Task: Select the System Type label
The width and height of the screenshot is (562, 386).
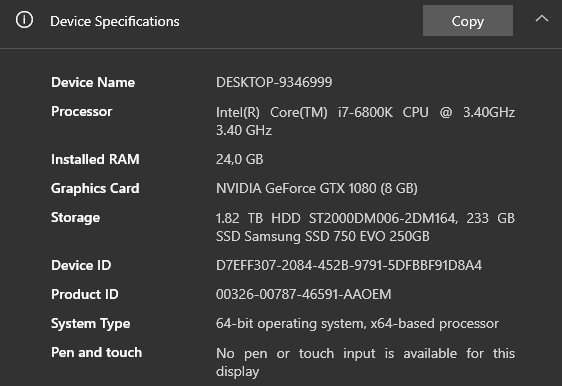Action: [x=91, y=324]
